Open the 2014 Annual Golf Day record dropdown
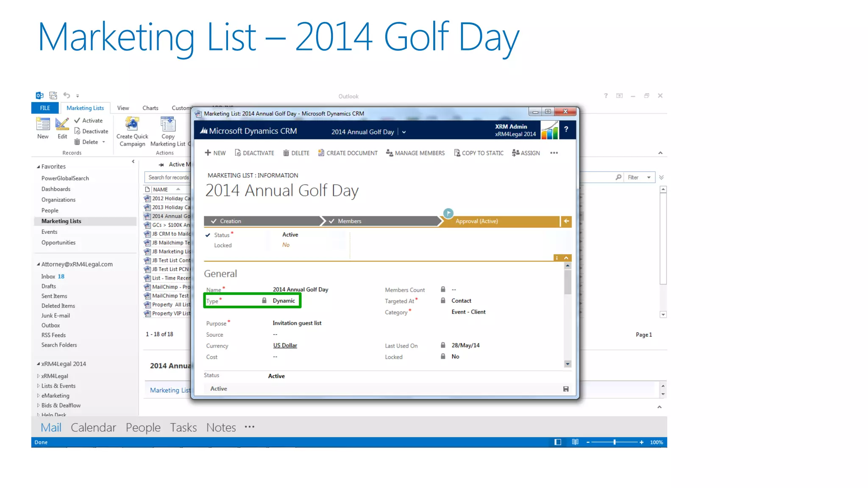Screen dimensions: 868x488 pyautogui.click(x=404, y=132)
